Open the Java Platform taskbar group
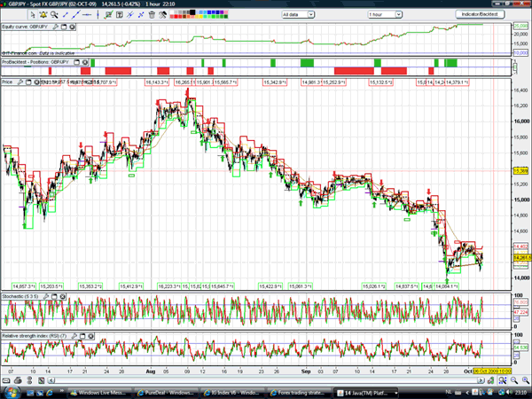Viewport: 532px width, 399px height. pos(366,393)
